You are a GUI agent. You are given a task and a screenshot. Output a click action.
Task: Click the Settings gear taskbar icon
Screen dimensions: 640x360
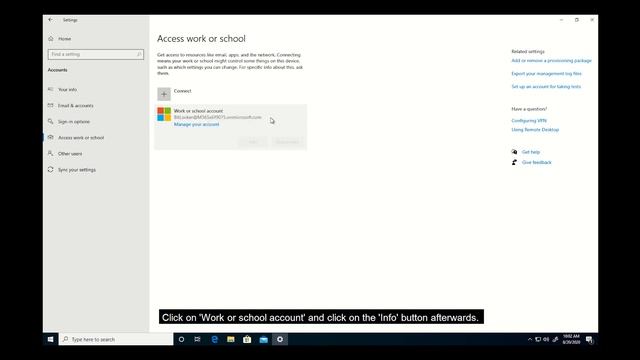280,339
